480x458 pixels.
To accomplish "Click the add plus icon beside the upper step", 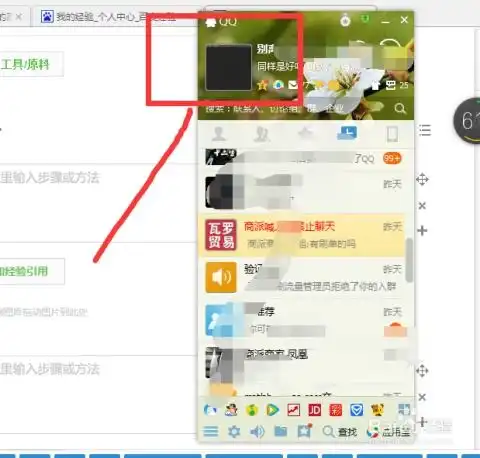I will click(422, 231).
